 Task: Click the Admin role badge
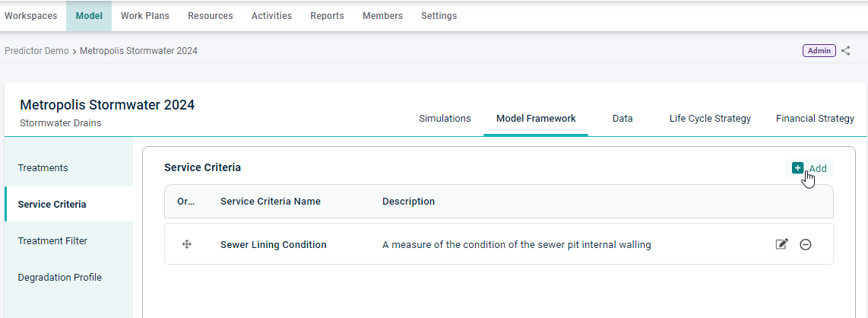click(x=819, y=50)
